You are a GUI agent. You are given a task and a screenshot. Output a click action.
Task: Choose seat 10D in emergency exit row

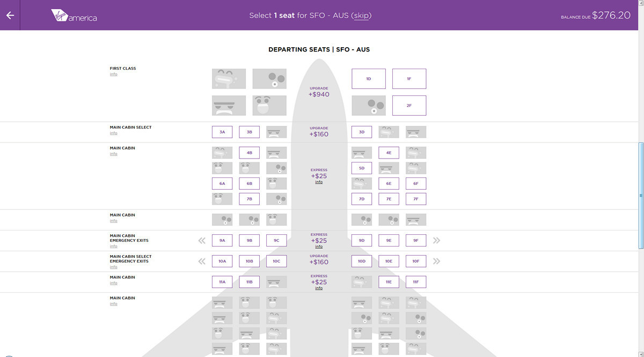362,262
